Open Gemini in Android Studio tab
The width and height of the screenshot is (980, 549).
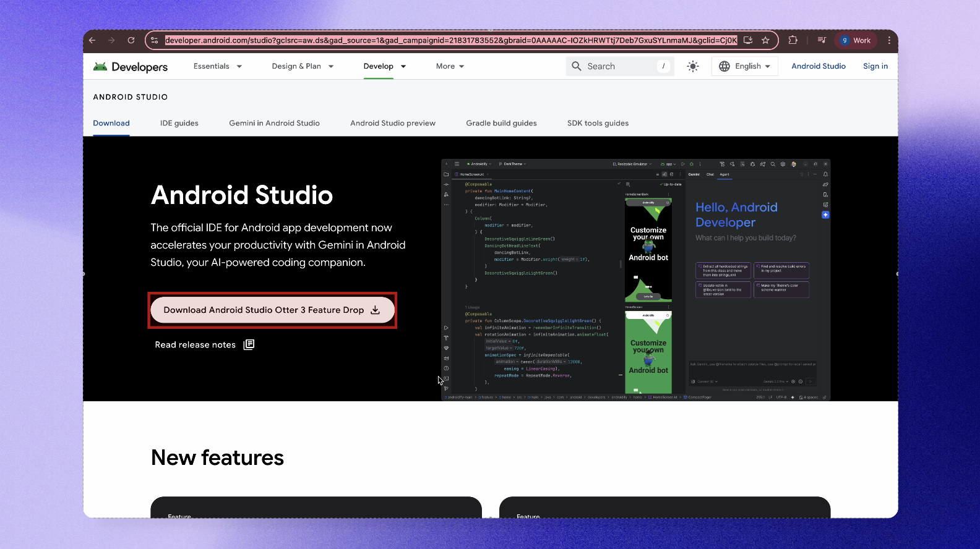tap(274, 123)
